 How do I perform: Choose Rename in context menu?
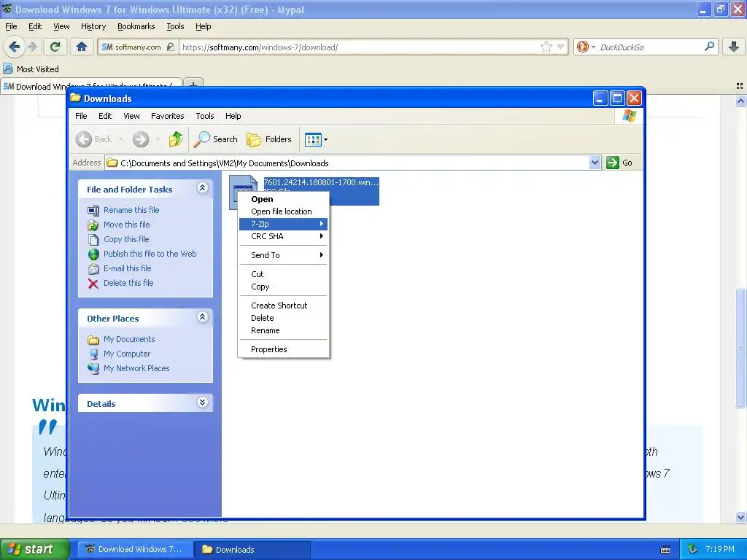[284, 330]
